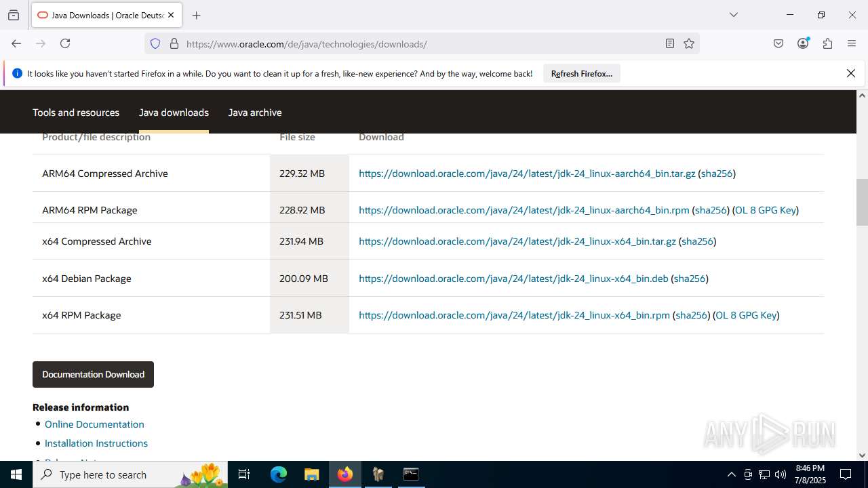Open sha256 for x64 Debian Package
The width and height of the screenshot is (868, 488).
[690, 279]
